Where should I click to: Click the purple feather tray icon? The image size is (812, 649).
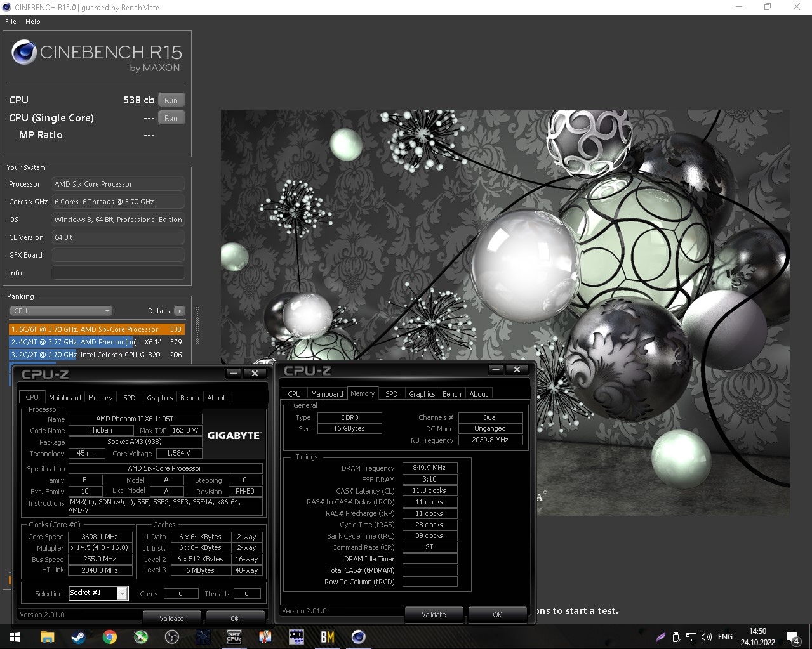(660, 637)
